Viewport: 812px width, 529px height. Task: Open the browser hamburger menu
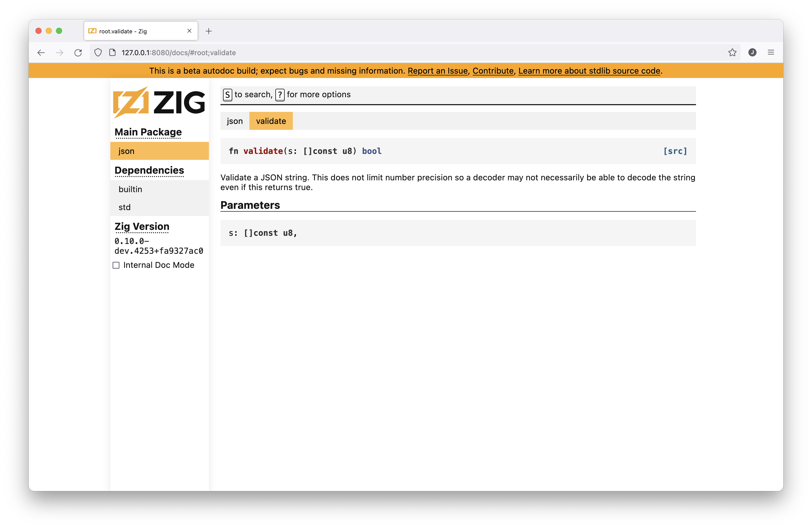771,53
